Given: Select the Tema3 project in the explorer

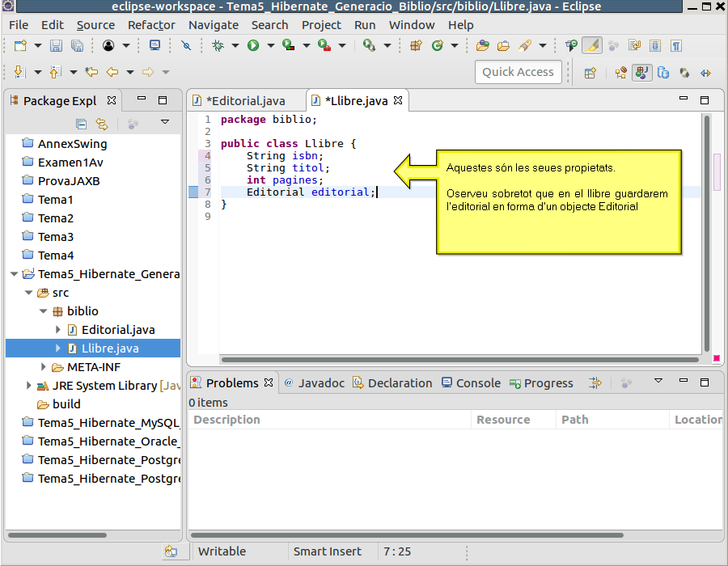Looking at the screenshot, I should [56, 237].
